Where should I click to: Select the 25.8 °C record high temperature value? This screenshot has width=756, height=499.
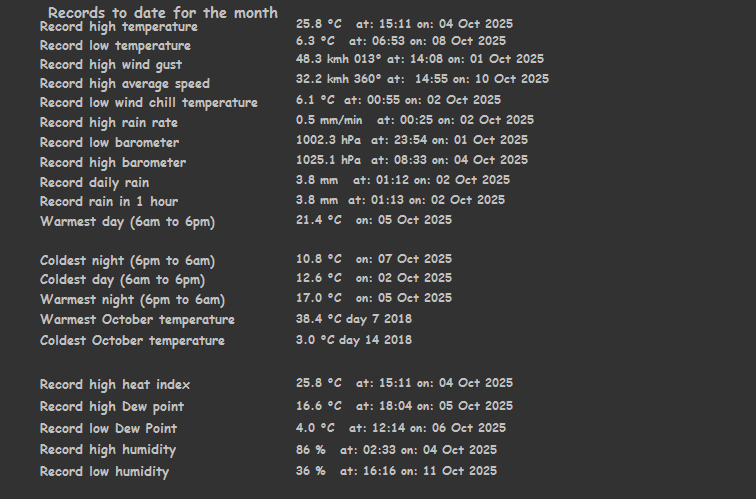click(318, 21)
